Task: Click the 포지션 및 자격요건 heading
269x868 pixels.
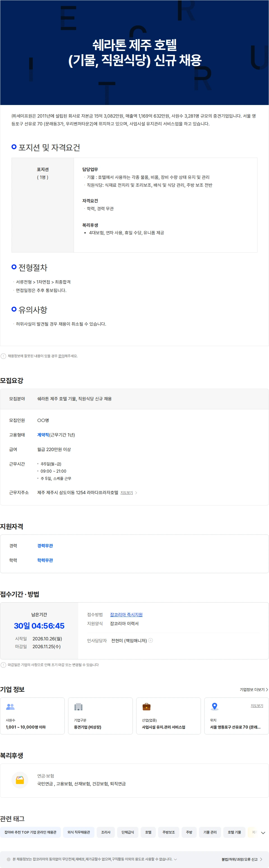Action: pyautogui.click(x=49, y=148)
